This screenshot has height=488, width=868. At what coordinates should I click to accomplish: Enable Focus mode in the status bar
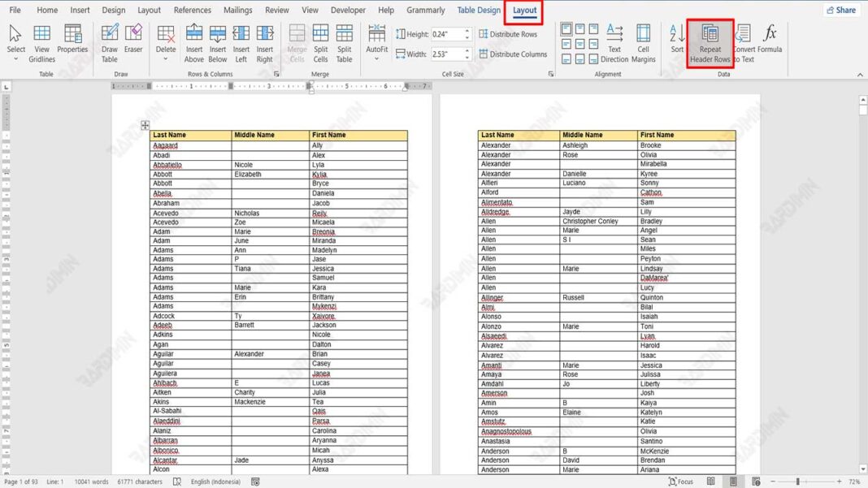[x=681, y=481]
